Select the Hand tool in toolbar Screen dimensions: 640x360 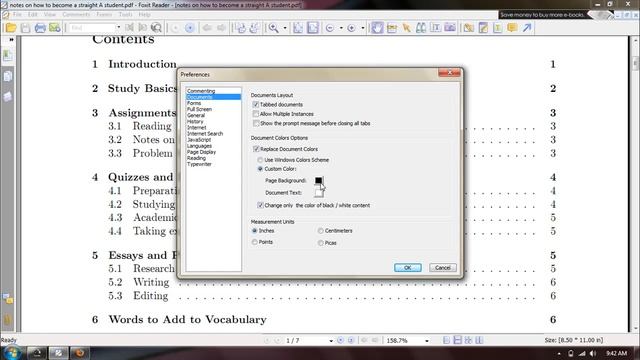pyautogui.click(x=377, y=28)
